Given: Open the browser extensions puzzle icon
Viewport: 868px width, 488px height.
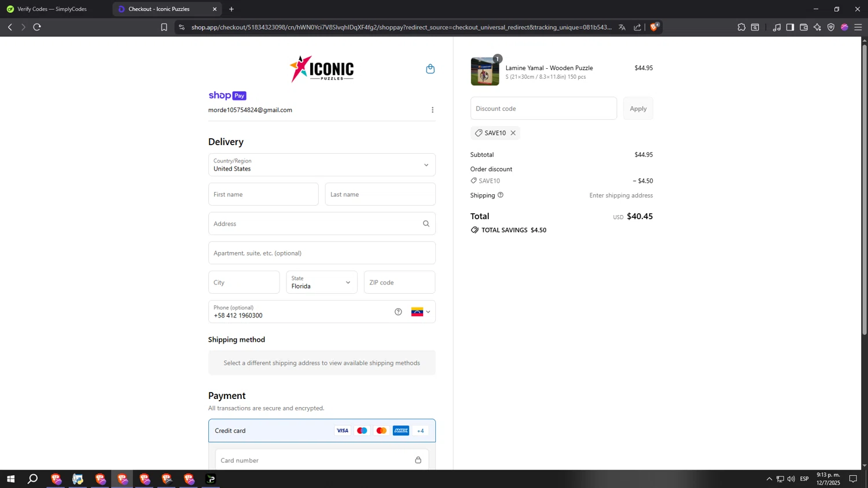Looking at the screenshot, I should pyautogui.click(x=741, y=27).
